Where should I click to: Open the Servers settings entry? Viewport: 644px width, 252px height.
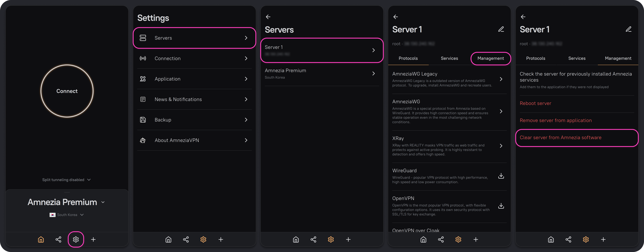194,38
